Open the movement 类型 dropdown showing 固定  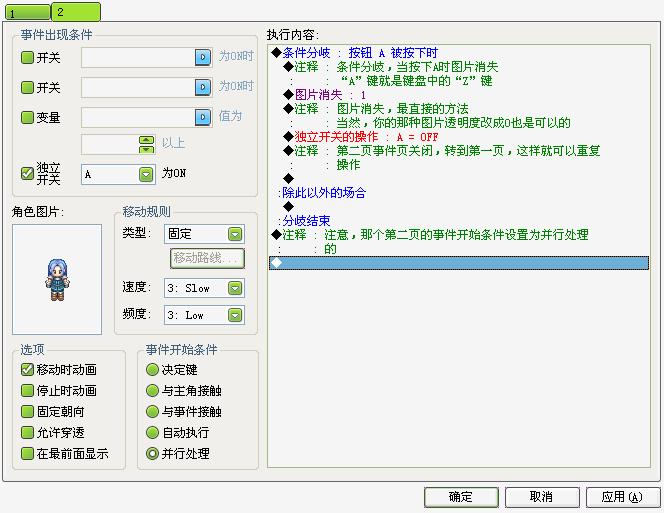pos(204,234)
